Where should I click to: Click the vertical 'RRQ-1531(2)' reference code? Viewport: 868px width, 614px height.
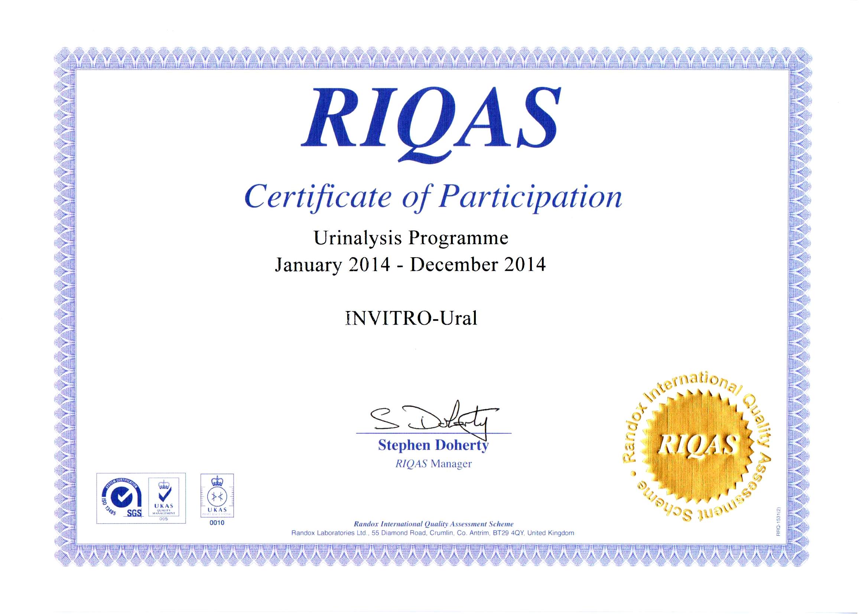coord(778,521)
